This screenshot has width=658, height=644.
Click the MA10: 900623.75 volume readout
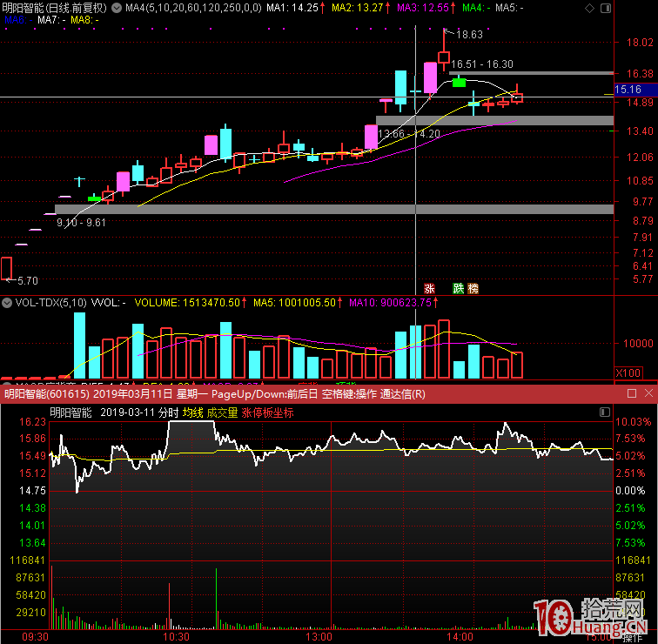[x=393, y=303]
